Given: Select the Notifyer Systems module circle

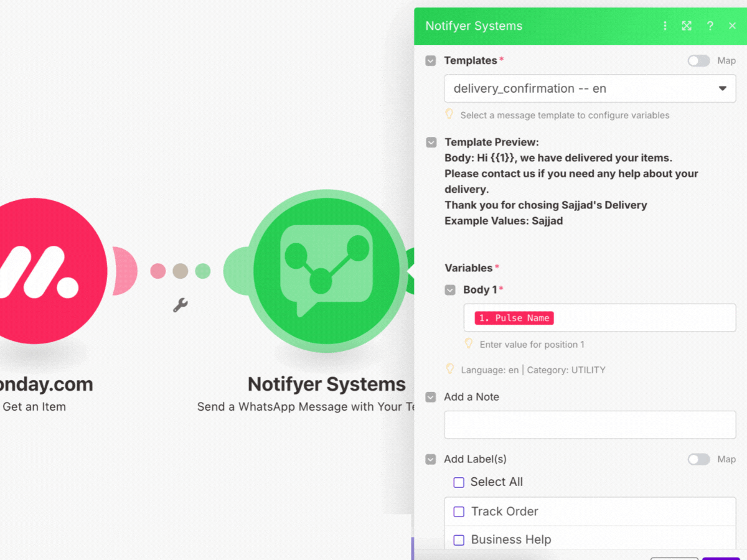Looking at the screenshot, I should point(326,271).
